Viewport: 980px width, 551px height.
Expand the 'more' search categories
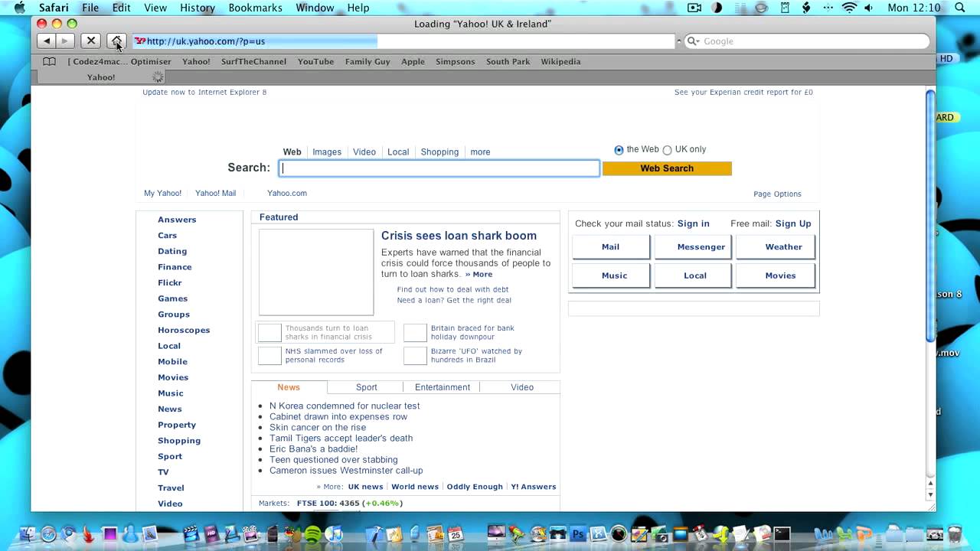click(x=480, y=152)
